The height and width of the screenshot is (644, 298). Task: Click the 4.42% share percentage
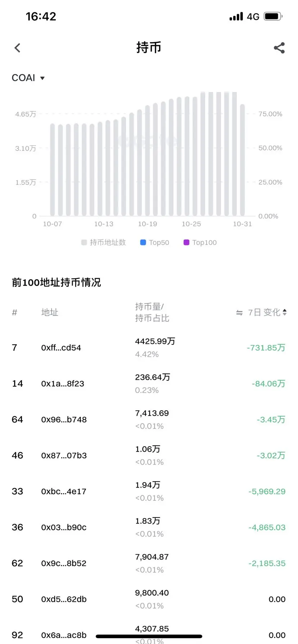point(147,354)
